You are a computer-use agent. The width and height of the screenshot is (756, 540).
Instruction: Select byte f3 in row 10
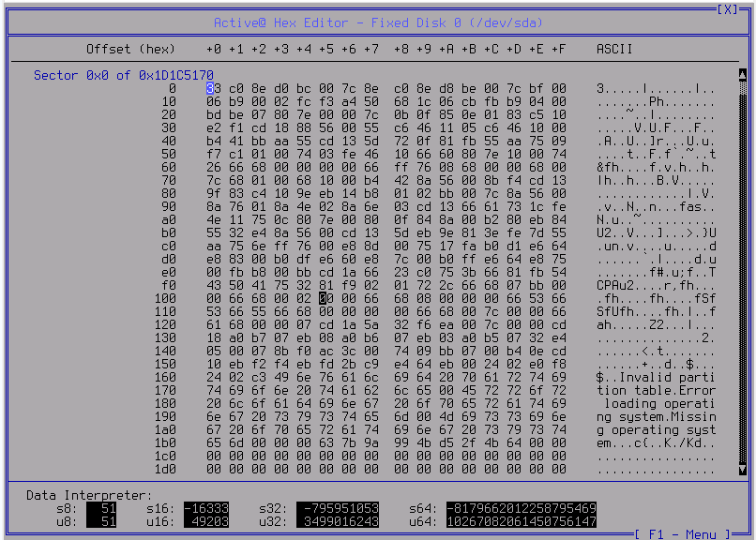tap(325, 101)
